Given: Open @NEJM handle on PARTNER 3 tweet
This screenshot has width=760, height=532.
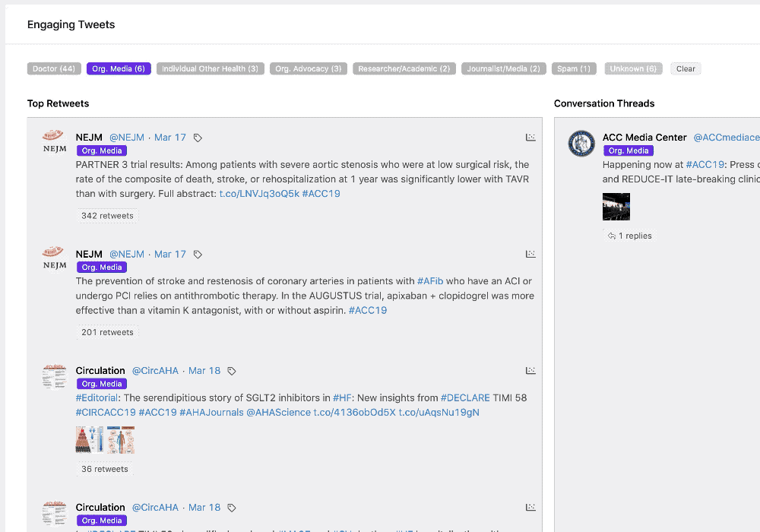Looking at the screenshot, I should coord(126,138).
